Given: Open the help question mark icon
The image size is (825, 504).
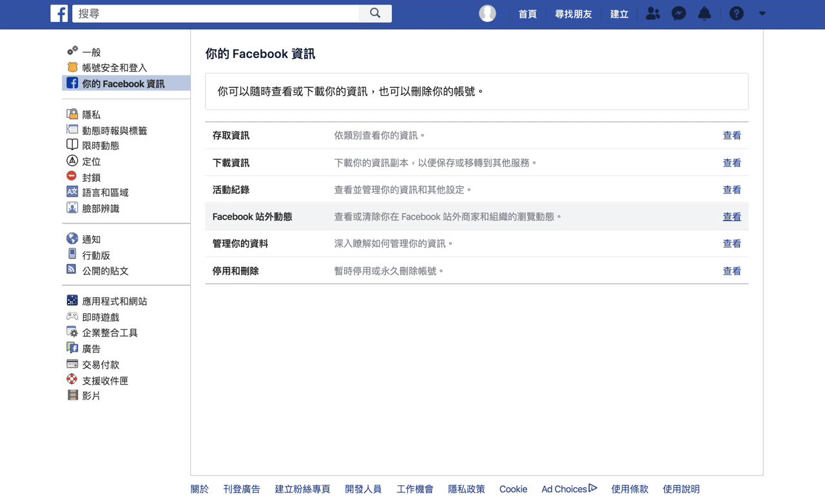Looking at the screenshot, I should coord(736,14).
